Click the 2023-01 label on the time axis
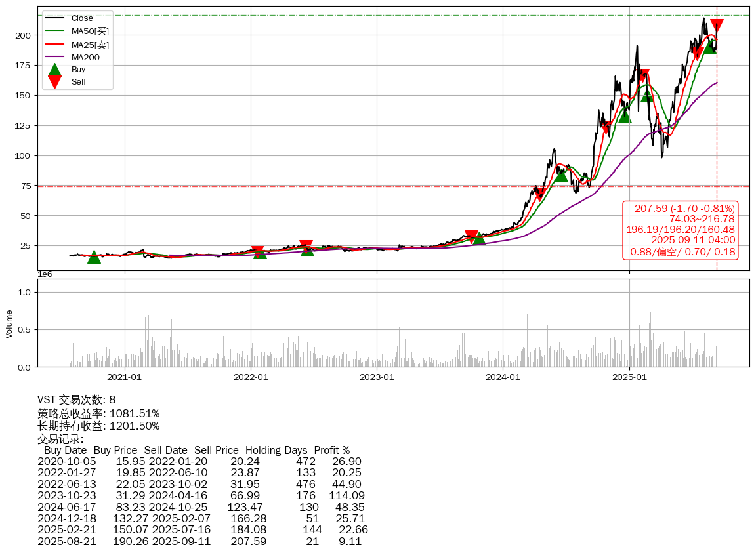The image size is (756, 553). [x=377, y=377]
